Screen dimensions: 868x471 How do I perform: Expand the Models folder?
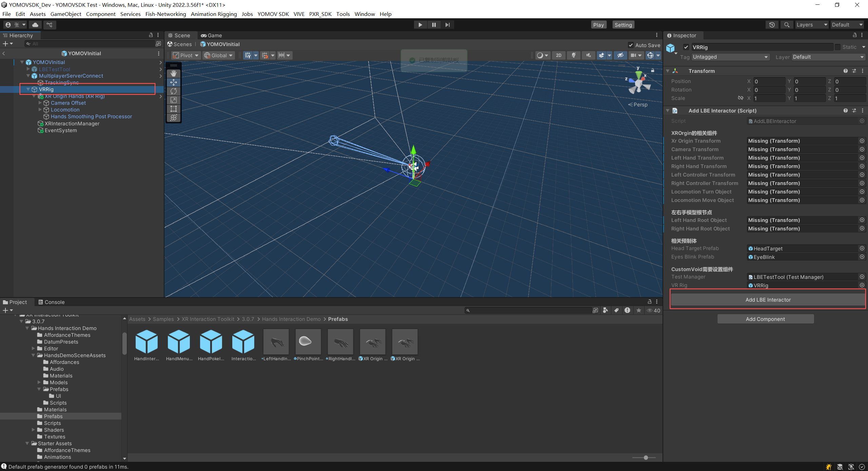coord(39,382)
